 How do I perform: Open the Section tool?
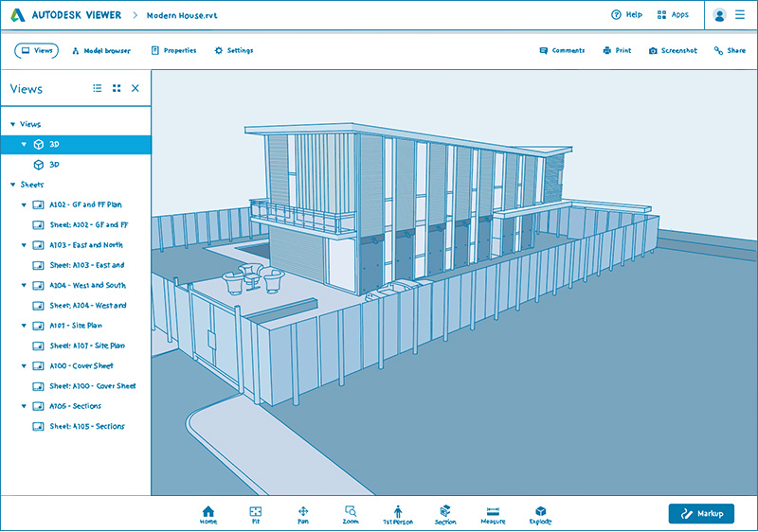tap(445, 514)
